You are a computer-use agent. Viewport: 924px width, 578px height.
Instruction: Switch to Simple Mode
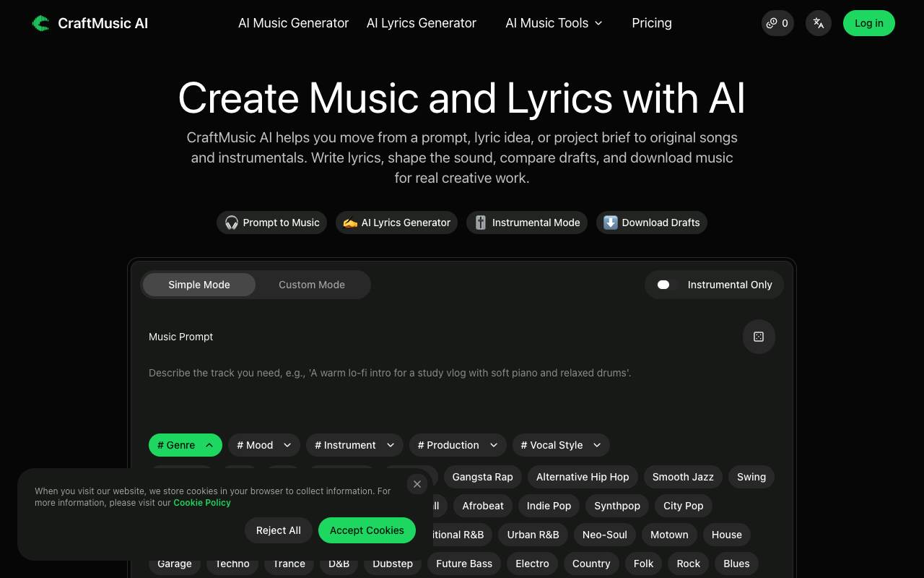199,285
